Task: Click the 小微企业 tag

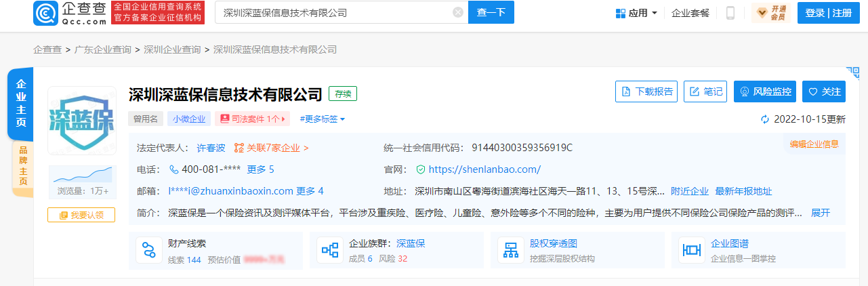Action: 189,119
